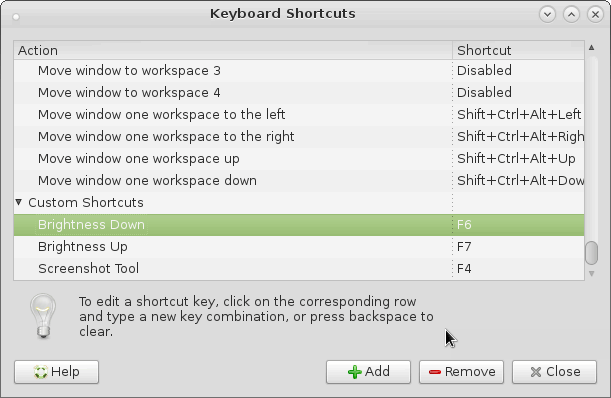Click the scrollbar up arrow
Image resolution: width=611 pixels, height=398 pixels.
592,48
